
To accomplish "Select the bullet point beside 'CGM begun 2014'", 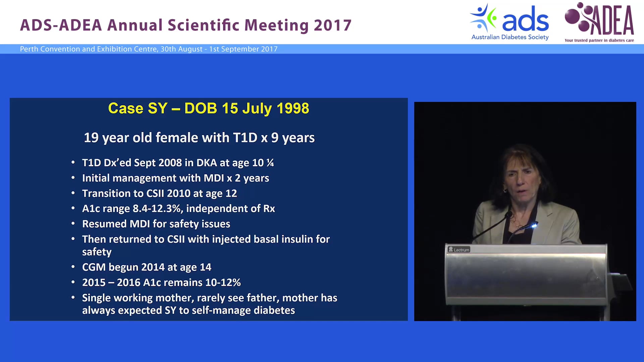I will pos(73,267).
